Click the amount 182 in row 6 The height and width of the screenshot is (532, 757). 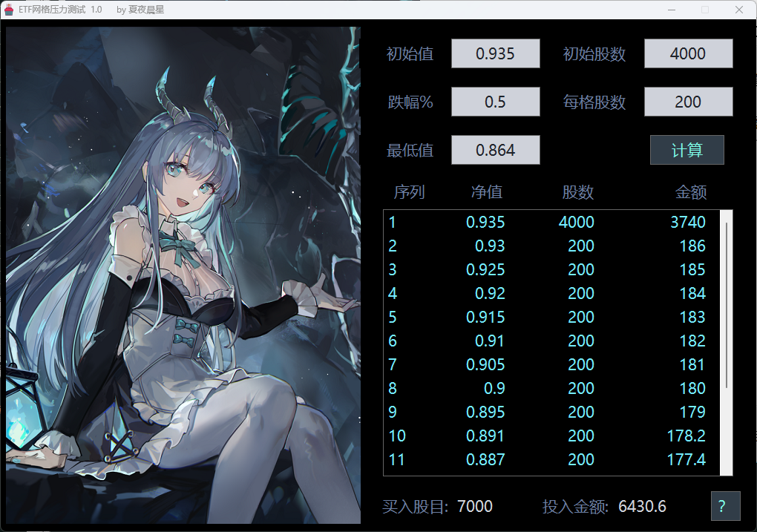click(692, 341)
